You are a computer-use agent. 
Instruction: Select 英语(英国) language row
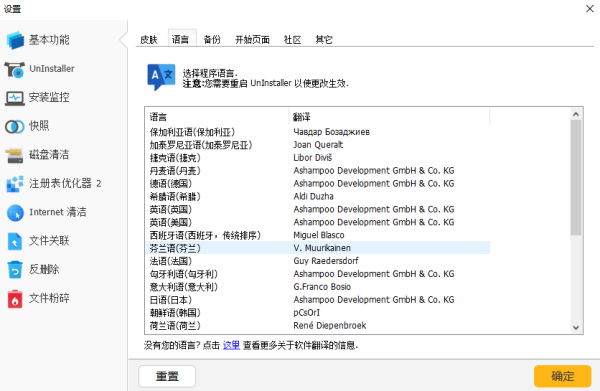[x=318, y=210]
